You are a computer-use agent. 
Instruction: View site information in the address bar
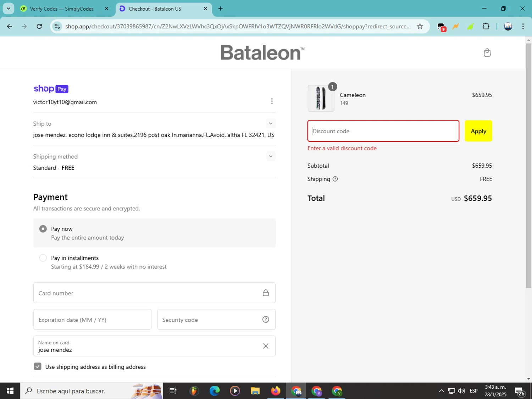tap(57, 26)
